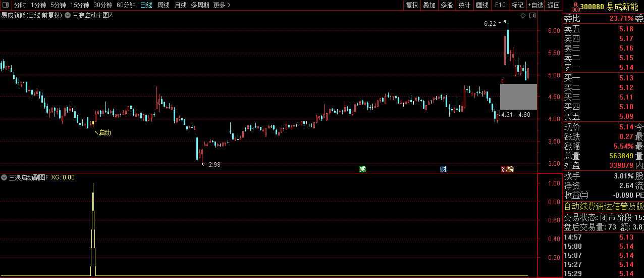Screen dimensions: 644x278
Task: Click the XG: 0.00 indicator value
Action: (x=63, y=177)
